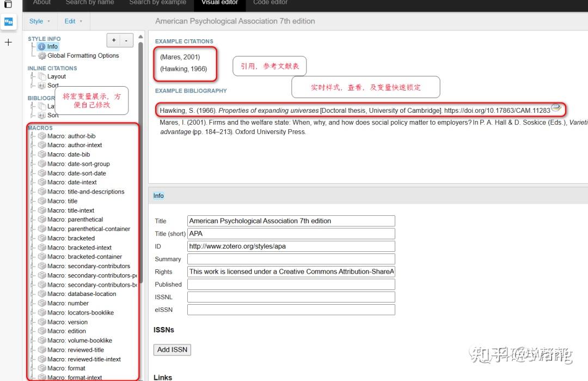Viewport: 588px width, 381px height.
Task: Click the Macro: author-bib cube icon
Action: coord(42,136)
